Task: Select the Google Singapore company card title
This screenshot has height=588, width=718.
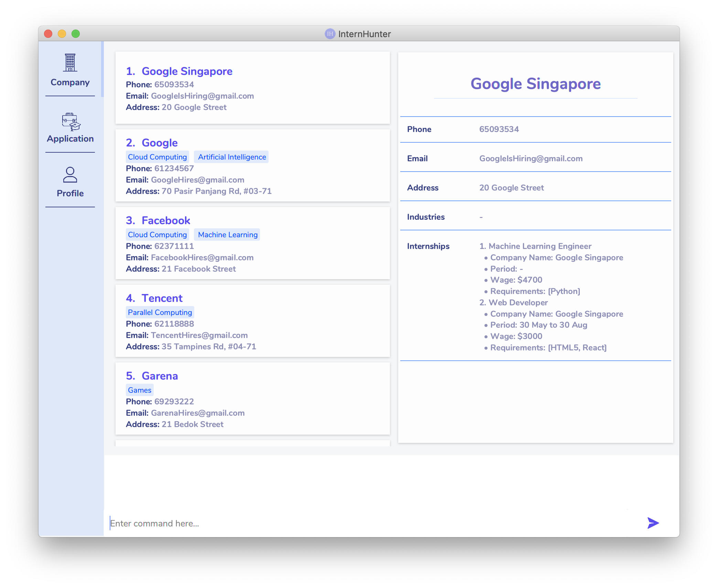Action: point(187,71)
